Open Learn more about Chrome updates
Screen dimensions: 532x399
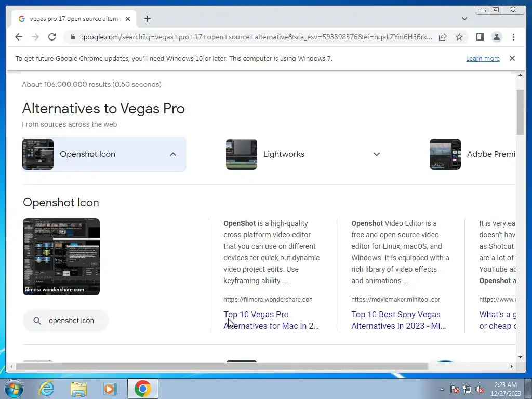tap(483, 58)
